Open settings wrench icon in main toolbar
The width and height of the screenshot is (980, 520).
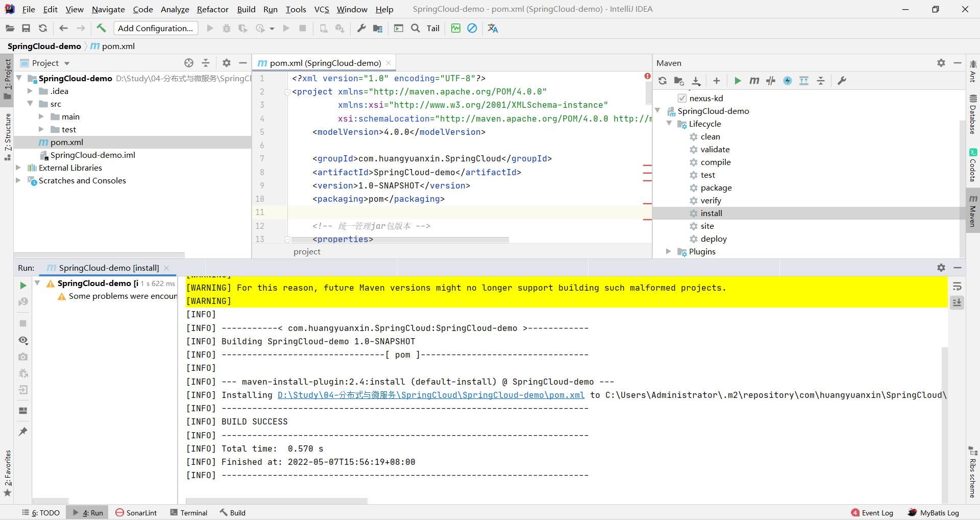[361, 28]
